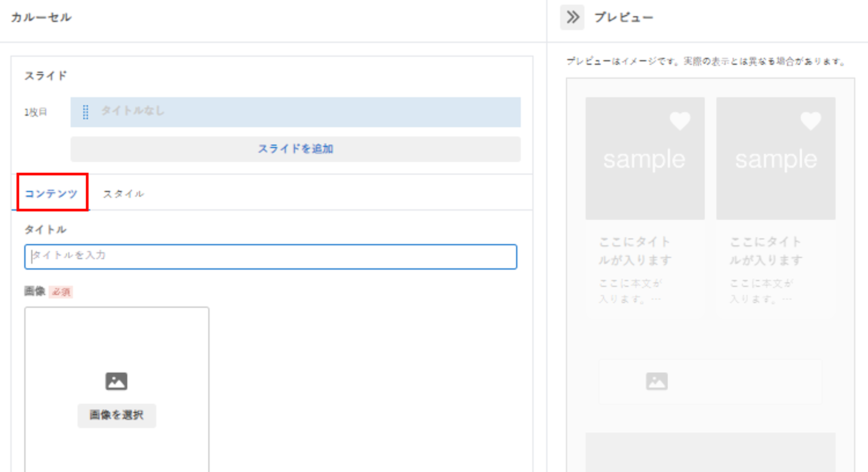Image resolution: width=868 pixels, height=472 pixels.
Task: Click the second sample image in the preview
Action: pos(776,158)
